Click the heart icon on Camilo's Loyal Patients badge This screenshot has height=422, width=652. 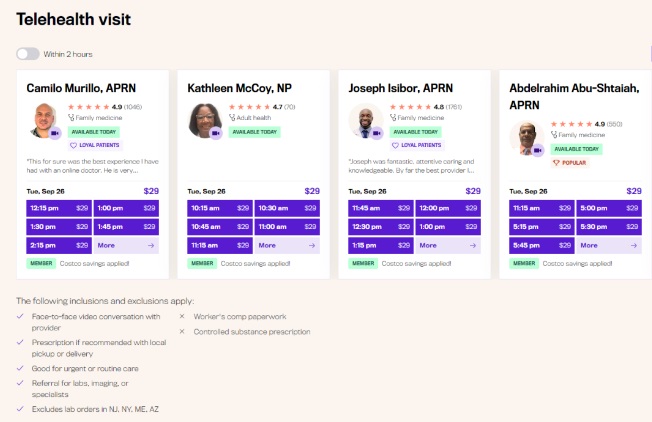pos(73,145)
